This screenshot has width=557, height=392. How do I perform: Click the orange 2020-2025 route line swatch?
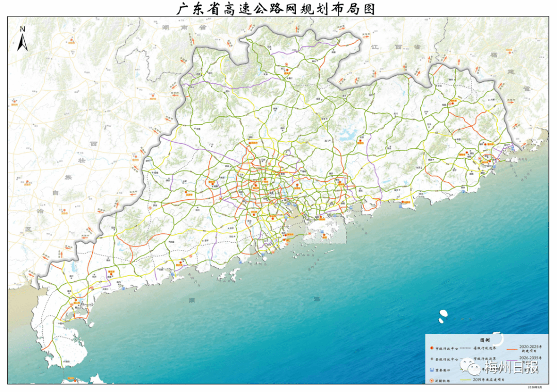tap(512, 349)
